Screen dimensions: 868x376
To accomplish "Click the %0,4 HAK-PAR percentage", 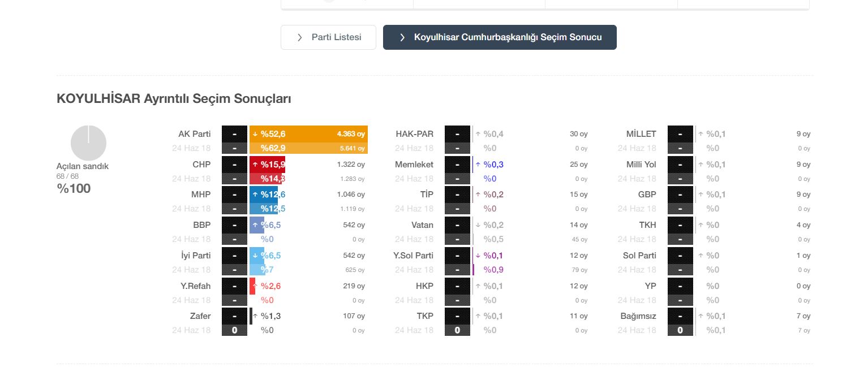I will (493, 134).
